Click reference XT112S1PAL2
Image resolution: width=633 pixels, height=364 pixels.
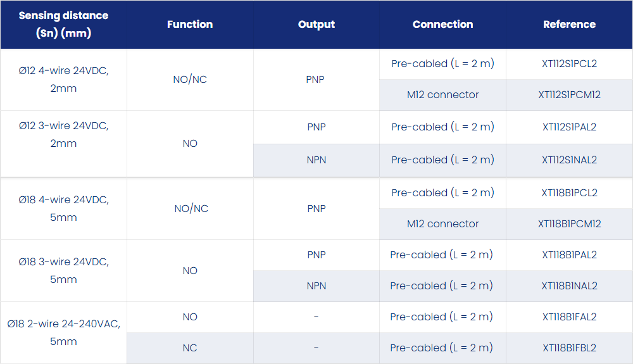click(x=569, y=127)
